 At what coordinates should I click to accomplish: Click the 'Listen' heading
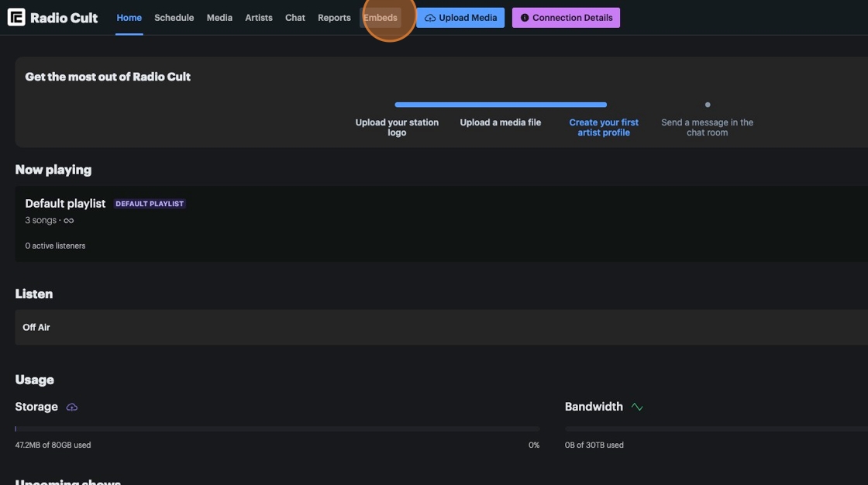(34, 294)
